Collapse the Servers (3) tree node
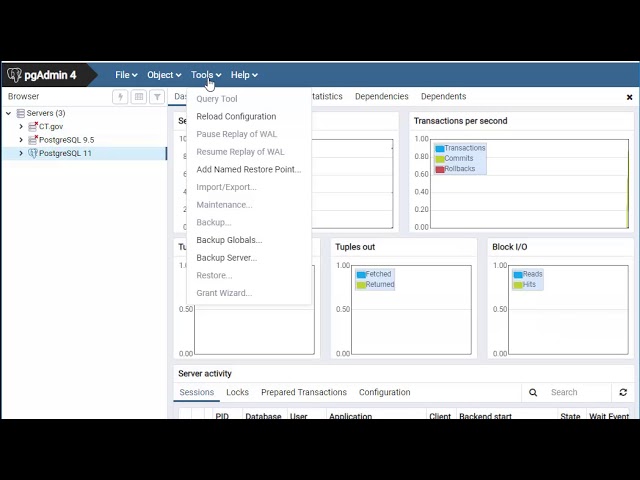Screen dimensions: 640x480 (x=9, y=113)
